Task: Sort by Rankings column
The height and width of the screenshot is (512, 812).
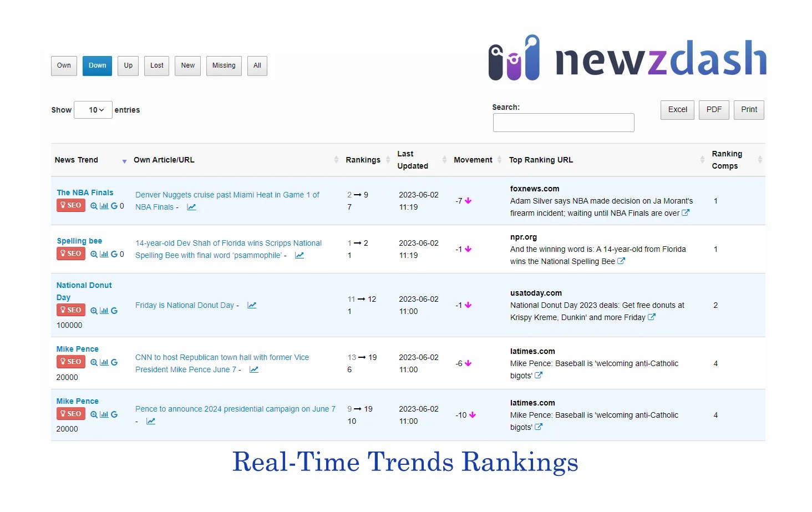Action: (x=368, y=160)
